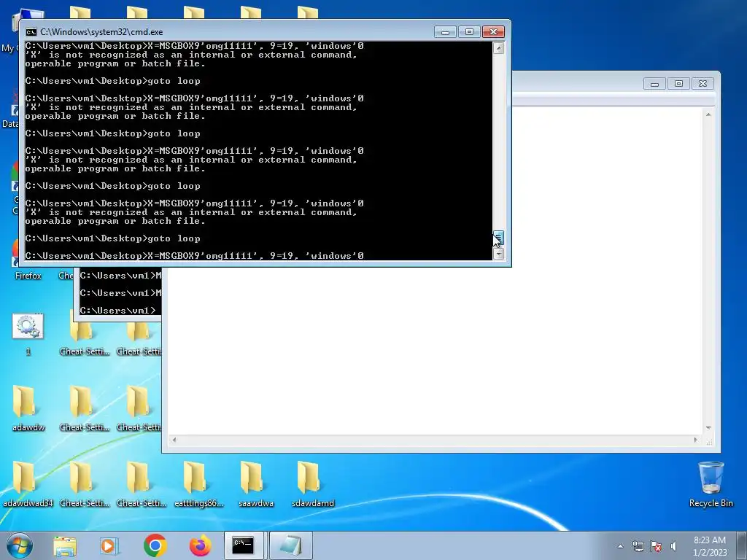The height and width of the screenshot is (560, 747).
Task: Show hidden system tray icons
Action: click(620, 546)
